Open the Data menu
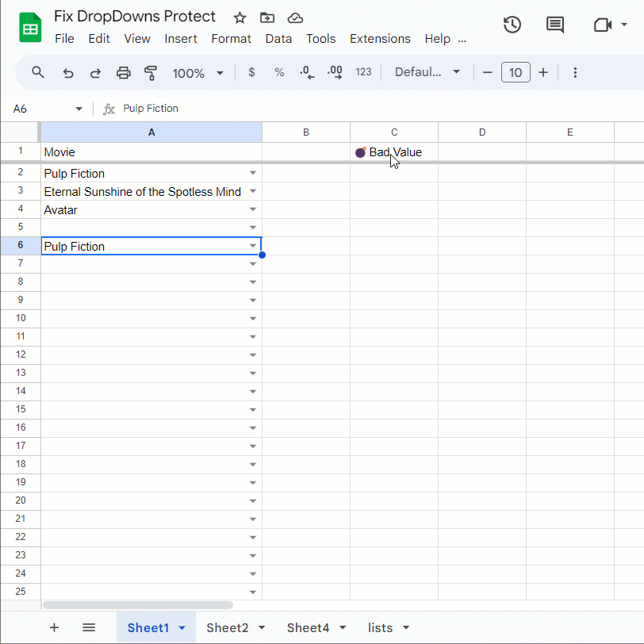Screen dimensions: 644x644 tap(278, 38)
